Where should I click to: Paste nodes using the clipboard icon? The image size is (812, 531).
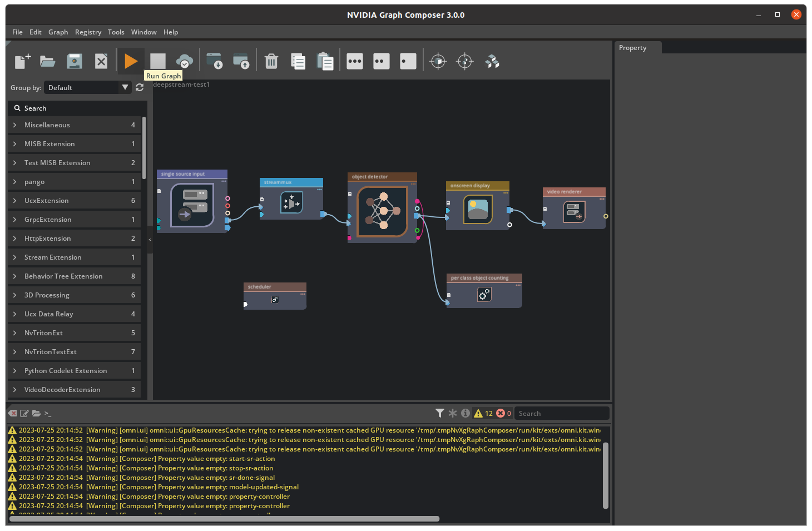325,61
